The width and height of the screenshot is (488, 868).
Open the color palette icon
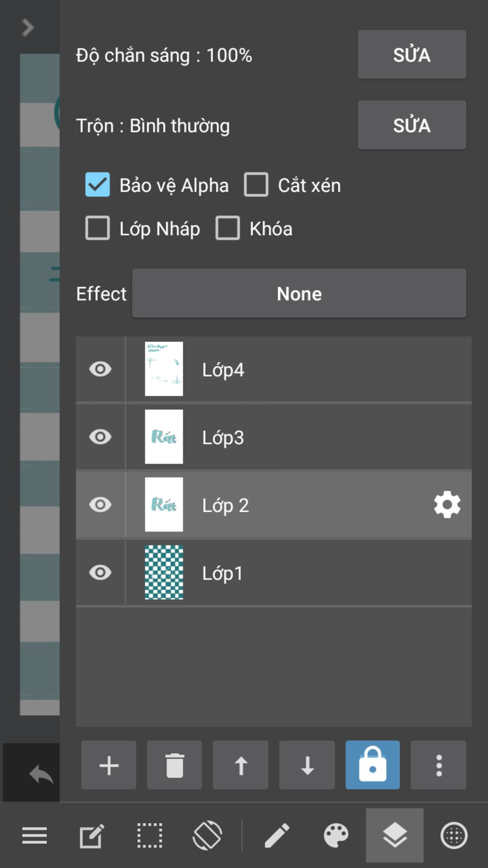coord(336,836)
